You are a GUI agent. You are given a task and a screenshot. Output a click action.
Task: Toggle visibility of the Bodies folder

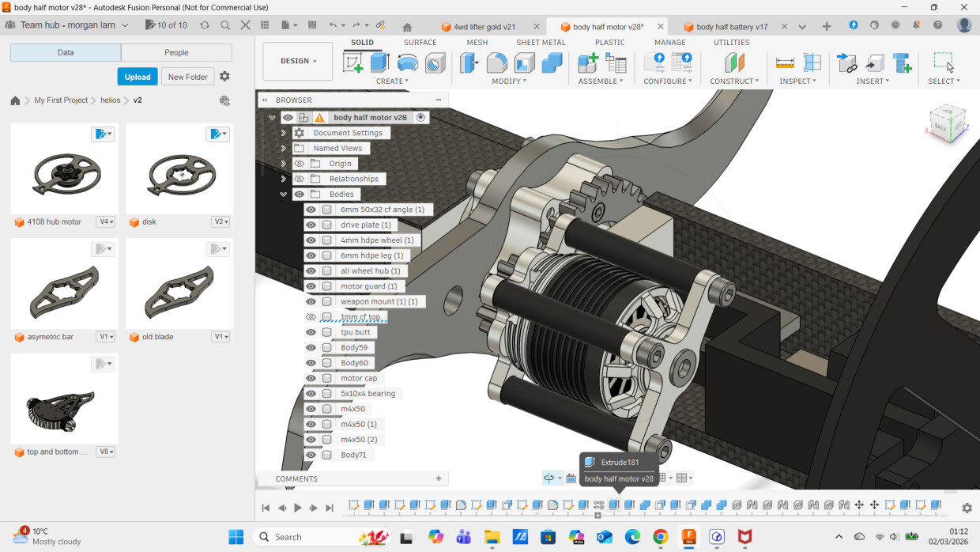[300, 194]
